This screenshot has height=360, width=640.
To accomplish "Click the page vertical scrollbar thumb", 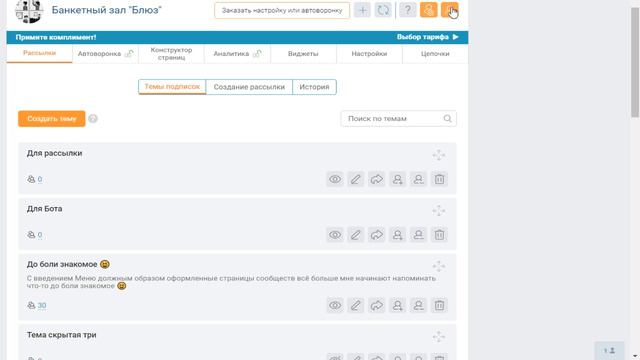I will [635, 61].
